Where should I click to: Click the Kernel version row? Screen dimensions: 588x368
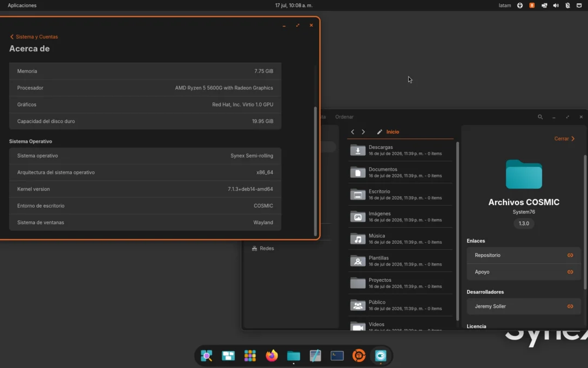click(145, 189)
